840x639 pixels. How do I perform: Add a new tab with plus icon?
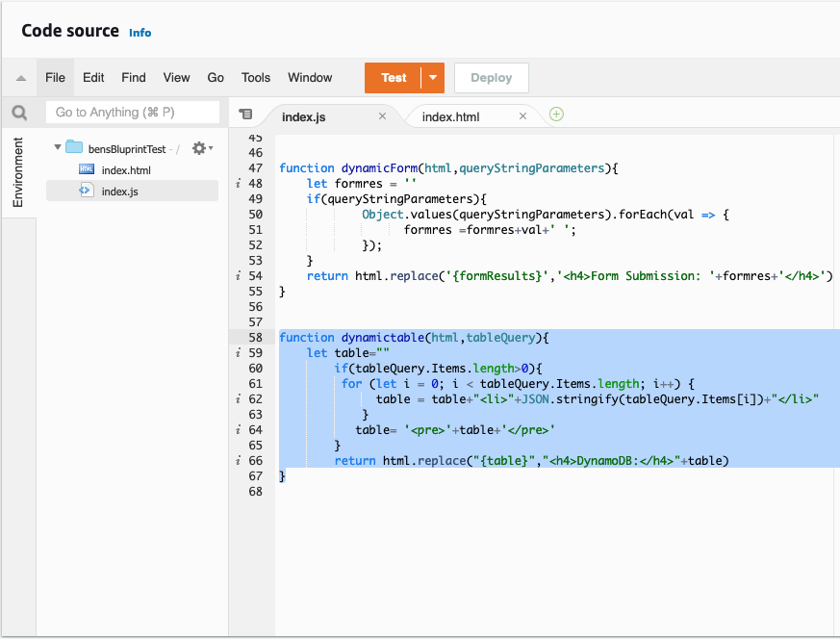point(556,115)
